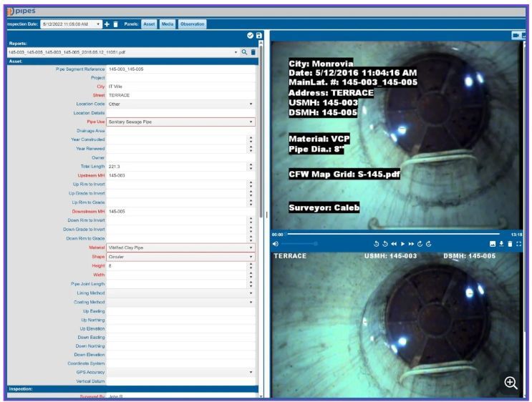The width and height of the screenshot is (532, 402).
Task: Delete the selected report PDF
Action: pyautogui.click(x=253, y=52)
